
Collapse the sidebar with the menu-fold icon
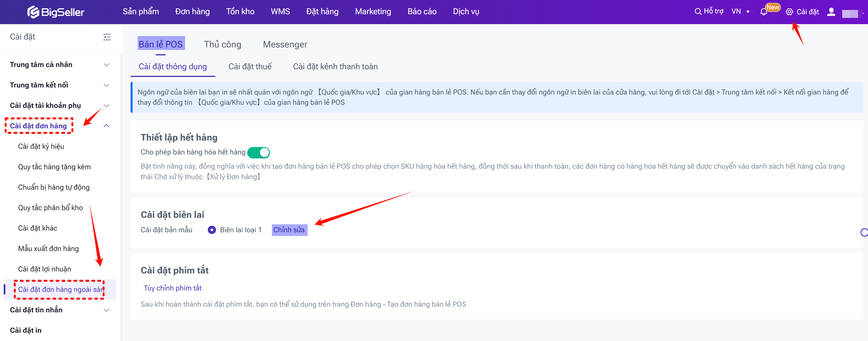[107, 37]
